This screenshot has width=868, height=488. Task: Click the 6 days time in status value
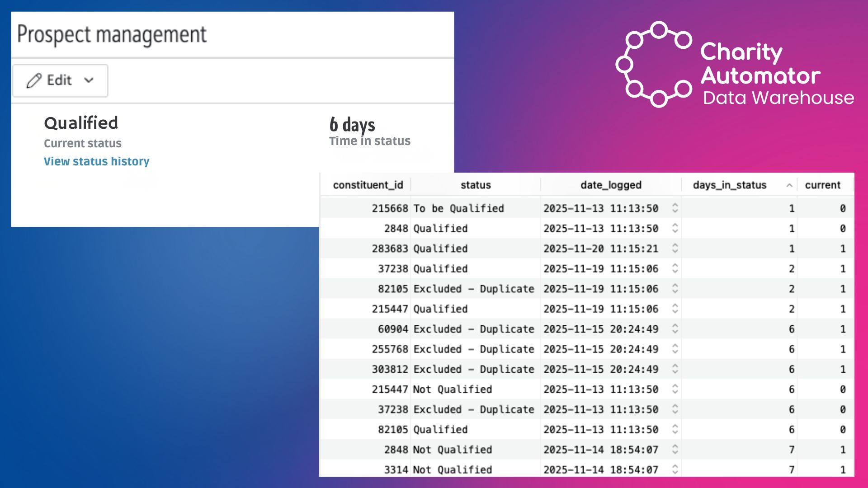click(352, 124)
